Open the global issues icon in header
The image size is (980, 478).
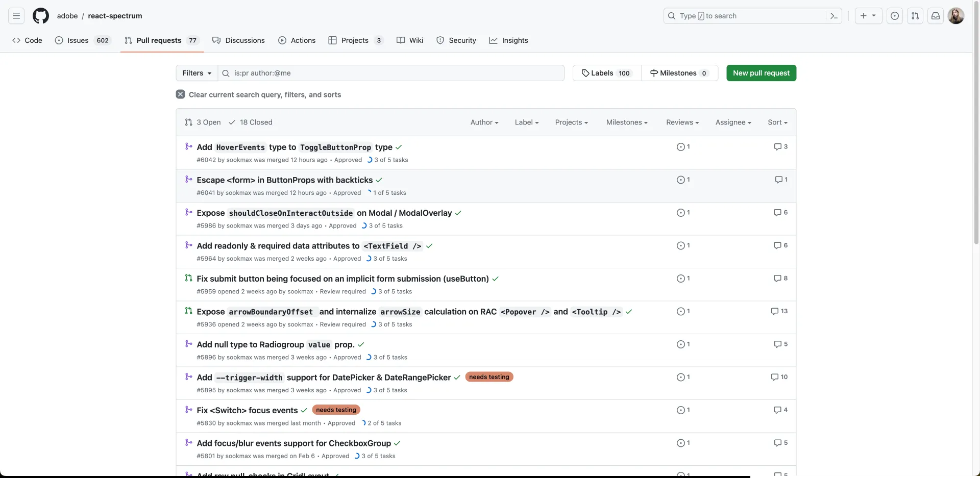coord(894,16)
